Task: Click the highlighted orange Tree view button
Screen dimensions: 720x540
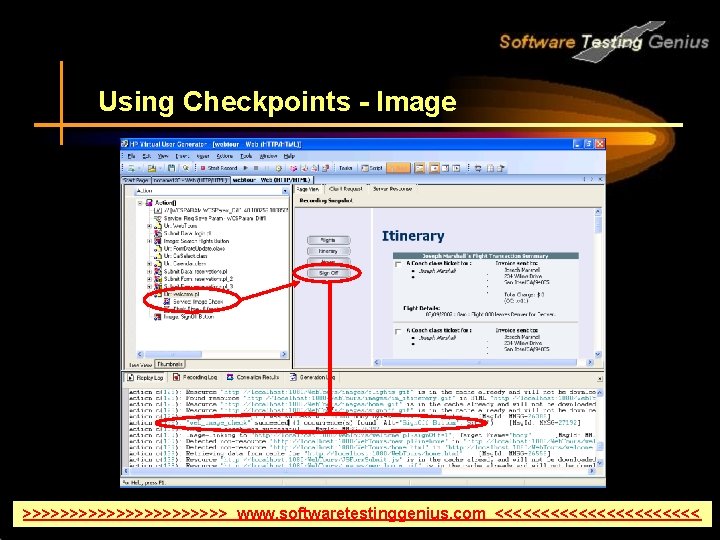Action: 398,169
